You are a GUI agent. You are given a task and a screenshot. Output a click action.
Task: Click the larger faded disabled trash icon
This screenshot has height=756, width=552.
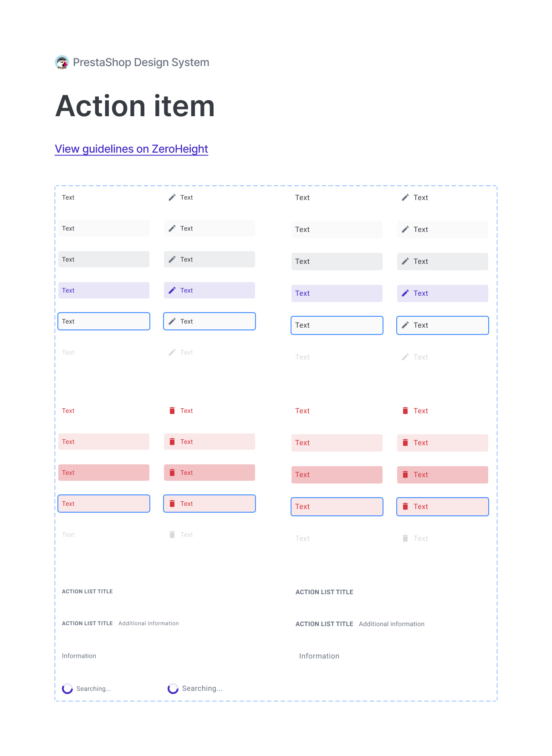coord(405,538)
